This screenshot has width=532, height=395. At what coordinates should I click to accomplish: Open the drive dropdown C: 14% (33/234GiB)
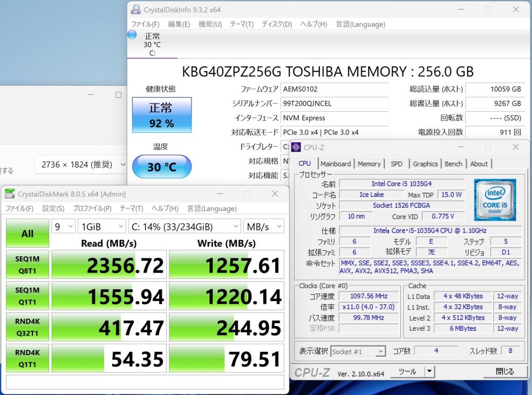click(x=185, y=227)
